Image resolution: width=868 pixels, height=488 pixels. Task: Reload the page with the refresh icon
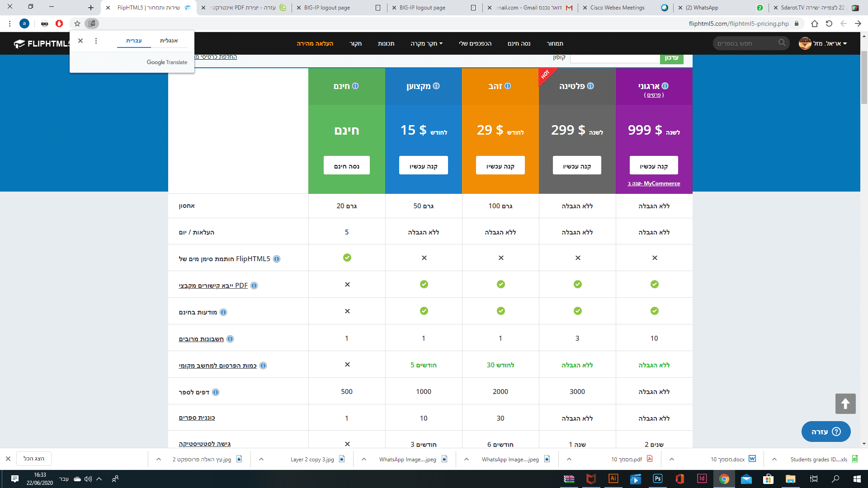coord(829,23)
